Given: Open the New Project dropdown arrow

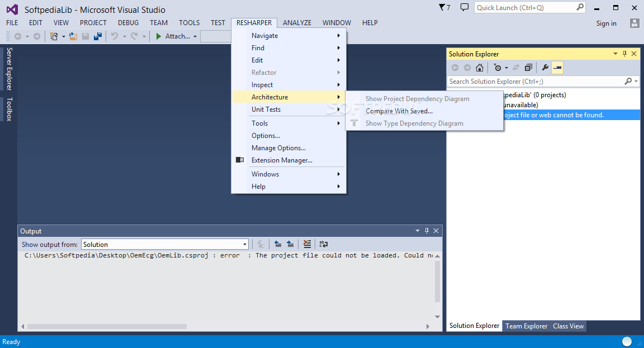Looking at the screenshot, I should tap(64, 36).
